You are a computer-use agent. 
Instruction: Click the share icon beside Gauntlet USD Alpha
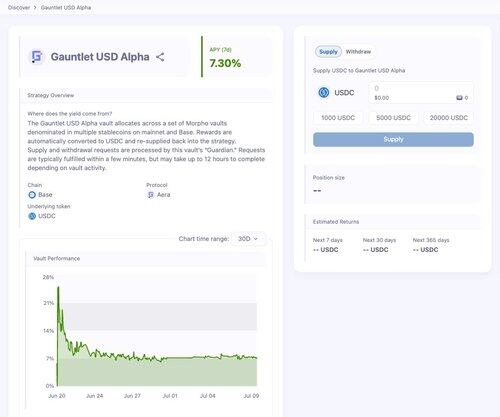click(x=160, y=57)
